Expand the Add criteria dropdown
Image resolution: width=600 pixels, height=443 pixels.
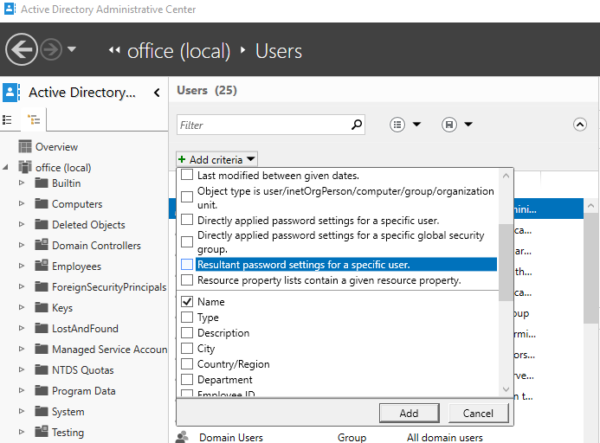217,159
